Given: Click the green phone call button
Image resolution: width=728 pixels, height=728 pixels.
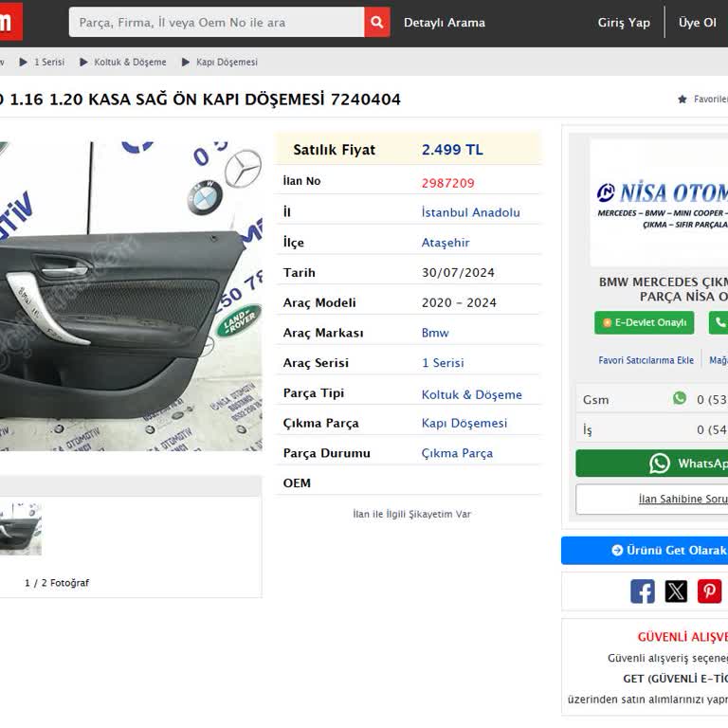Looking at the screenshot, I should click(x=719, y=322).
